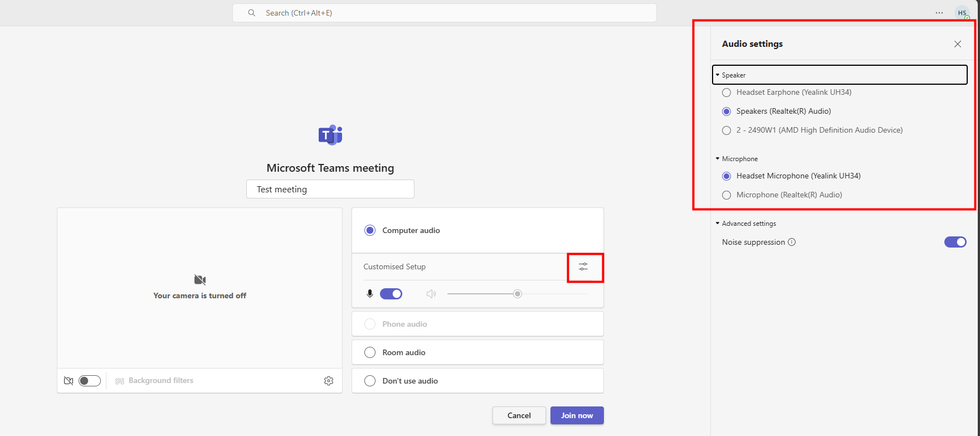Click the camera preview showing camera turned off
This screenshot has width=980, height=436.
pos(200,288)
